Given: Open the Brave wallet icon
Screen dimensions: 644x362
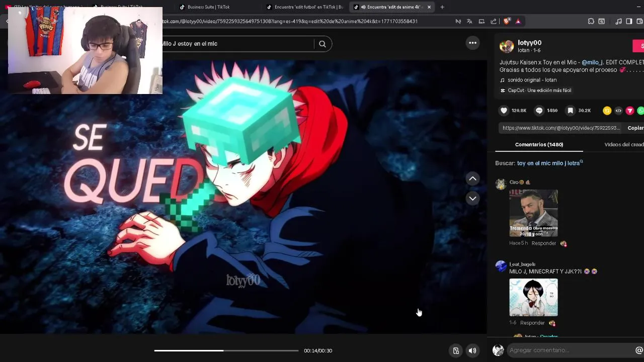Looking at the screenshot, I should click(639, 21).
